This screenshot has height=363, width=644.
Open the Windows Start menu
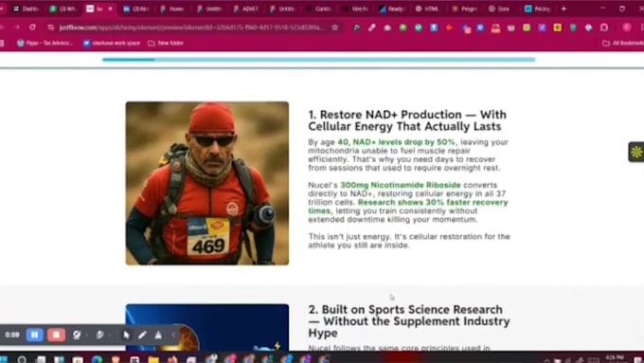[4, 359]
